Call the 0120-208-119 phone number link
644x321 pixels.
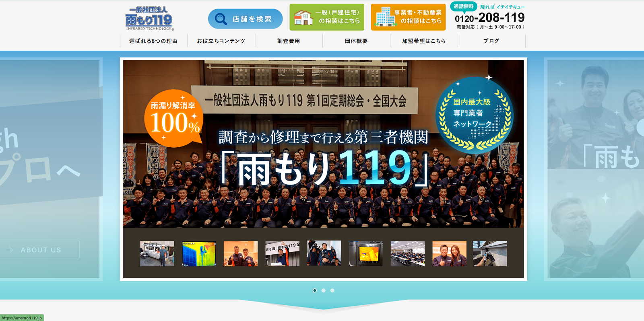coord(490,18)
